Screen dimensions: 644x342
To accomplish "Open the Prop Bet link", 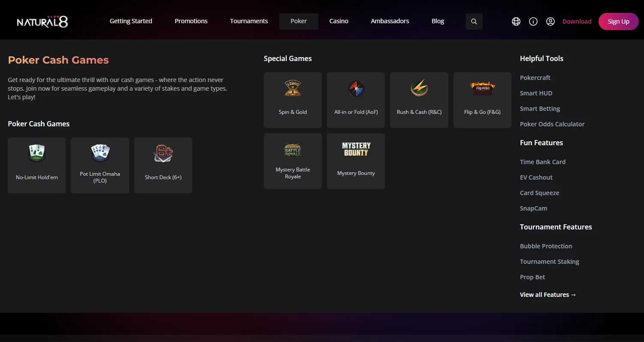I will 532,277.
